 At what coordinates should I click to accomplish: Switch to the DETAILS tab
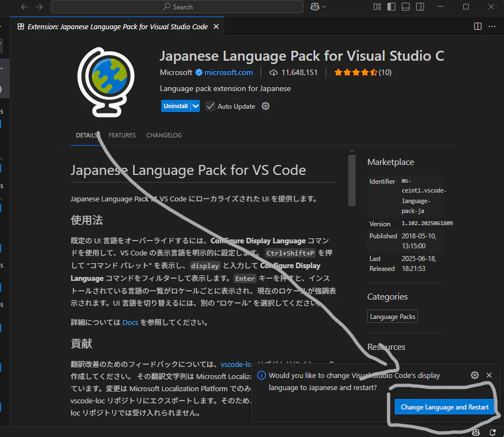click(86, 135)
